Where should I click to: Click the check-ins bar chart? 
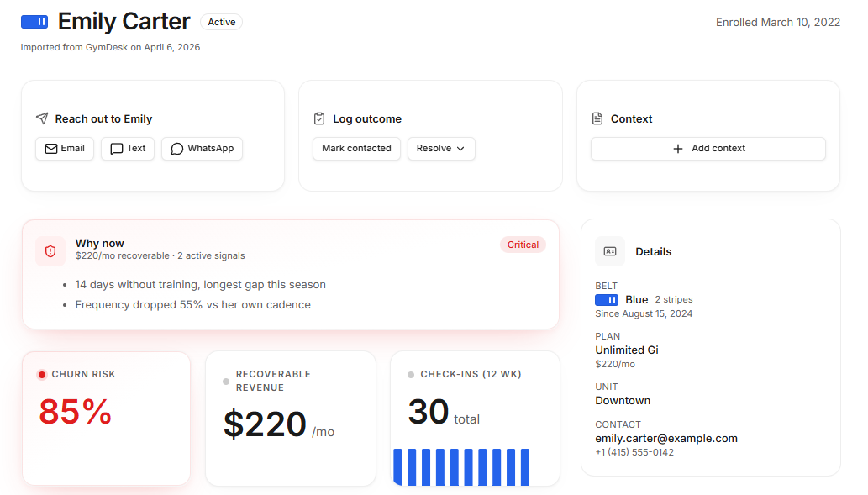pos(461,466)
